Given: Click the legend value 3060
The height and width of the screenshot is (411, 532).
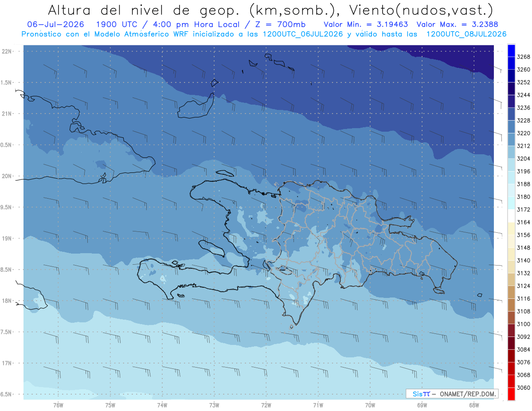Looking at the screenshot, I should 523,388.
